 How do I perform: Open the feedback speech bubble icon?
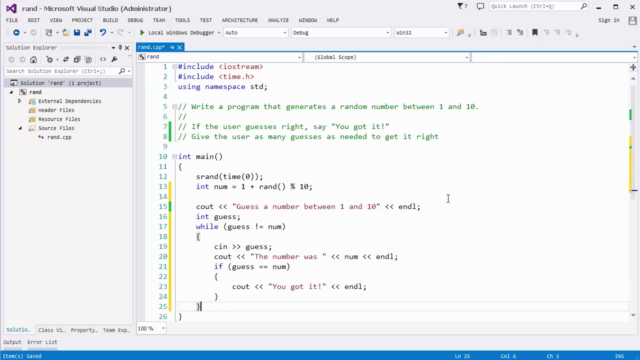[x=480, y=6]
